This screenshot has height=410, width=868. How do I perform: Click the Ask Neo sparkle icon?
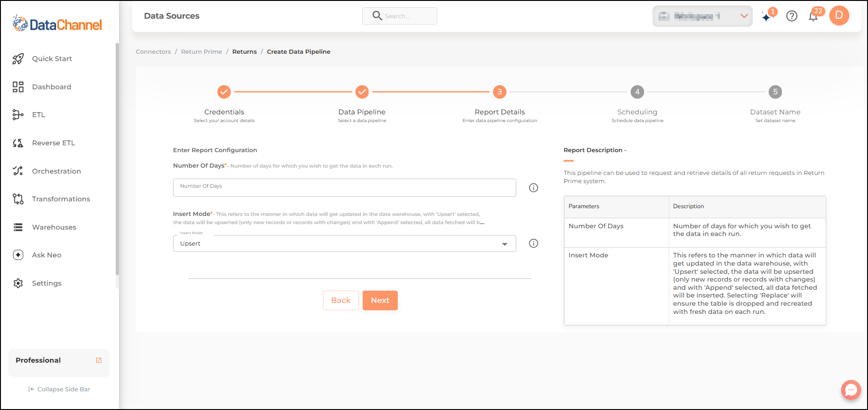click(x=18, y=255)
